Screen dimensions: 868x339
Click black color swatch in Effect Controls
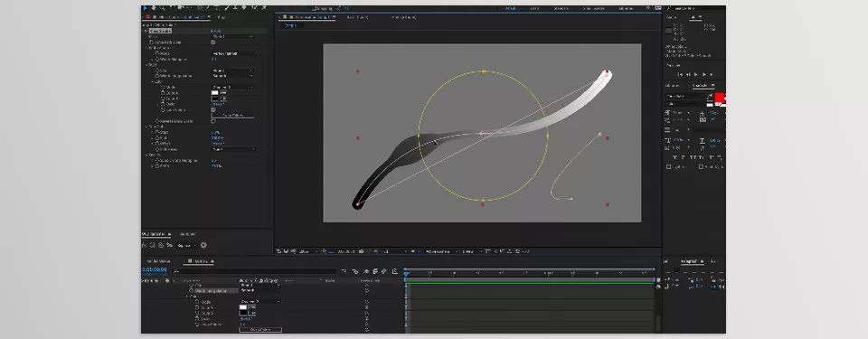pyautogui.click(x=215, y=99)
